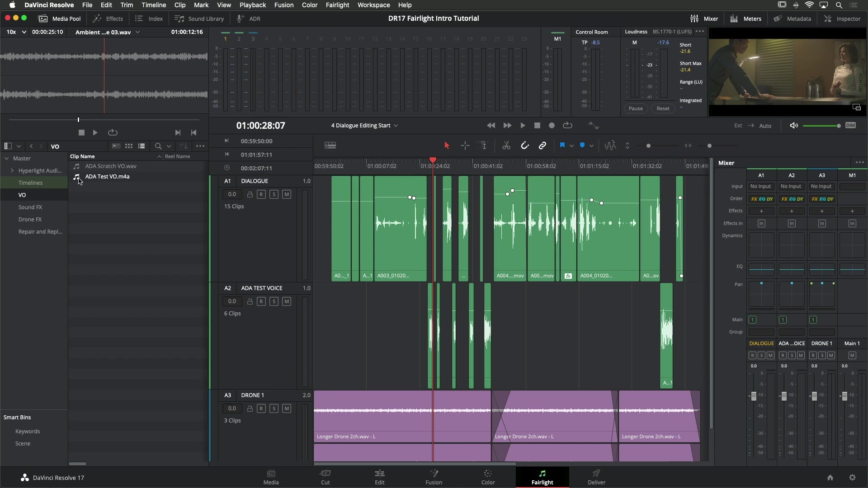The width and height of the screenshot is (868, 488).
Task: Click the blue flag icon
Action: coord(562,145)
